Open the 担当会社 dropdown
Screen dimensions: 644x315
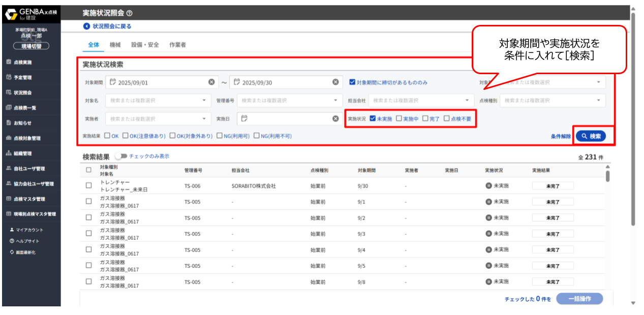coord(467,101)
